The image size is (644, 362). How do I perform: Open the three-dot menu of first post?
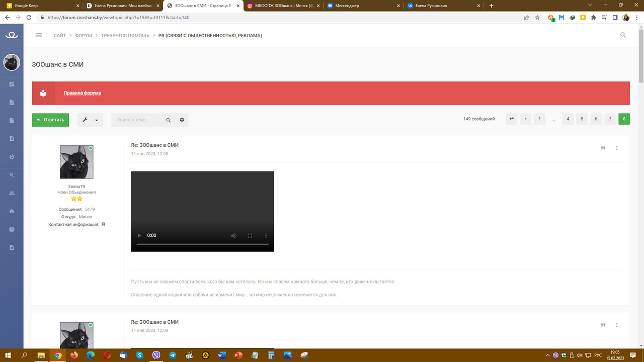617,148
